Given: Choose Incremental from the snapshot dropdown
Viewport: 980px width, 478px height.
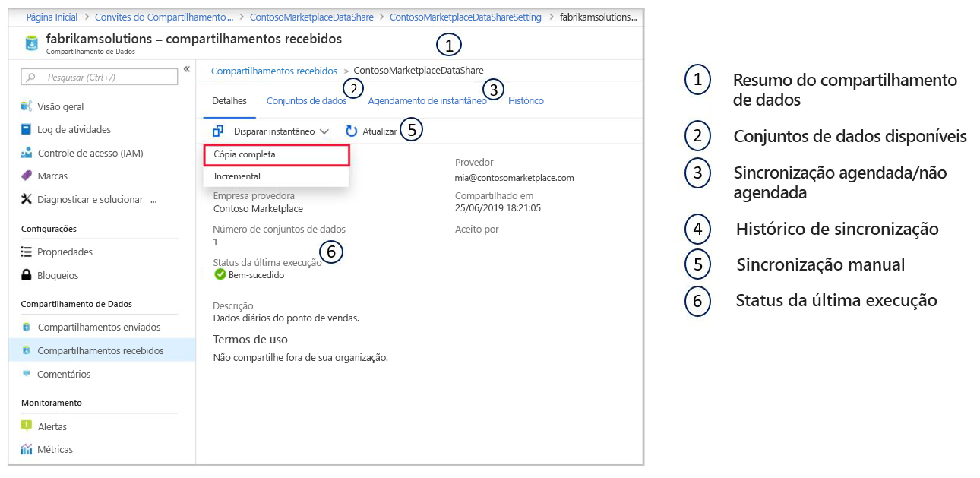Looking at the screenshot, I should [238, 174].
